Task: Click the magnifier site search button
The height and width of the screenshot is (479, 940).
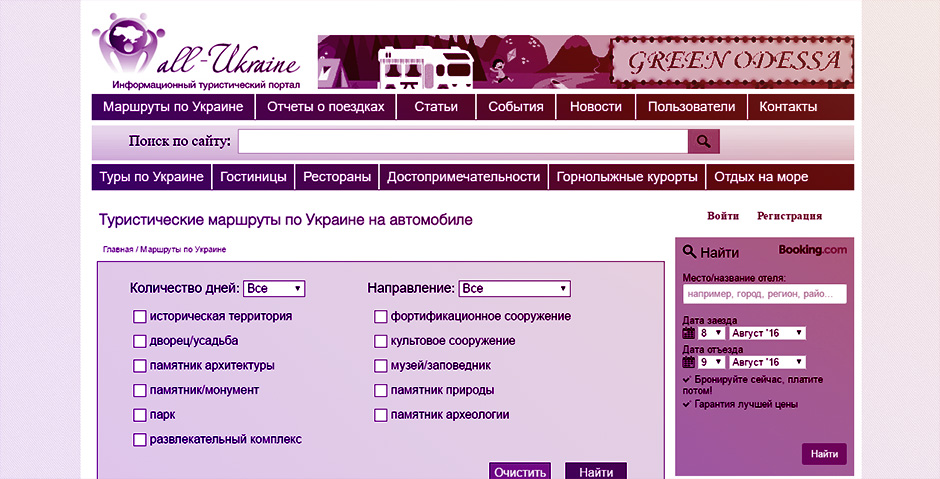Action: click(x=704, y=142)
